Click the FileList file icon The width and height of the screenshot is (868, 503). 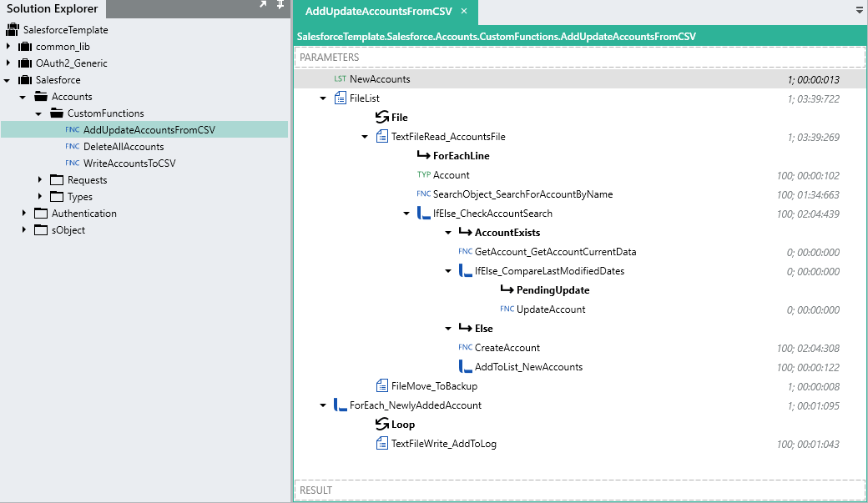341,98
